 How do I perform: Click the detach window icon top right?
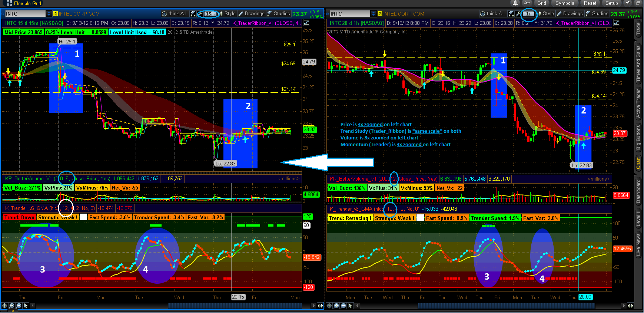click(x=638, y=3)
